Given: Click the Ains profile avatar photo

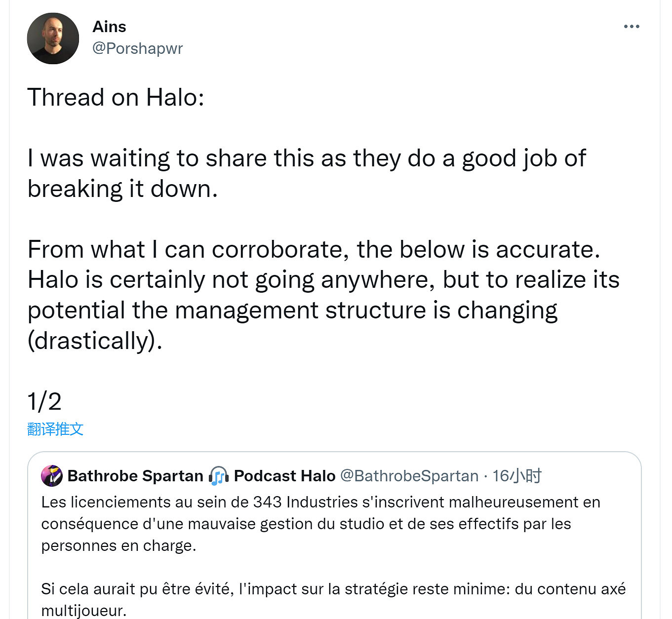Looking at the screenshot, I should [53, 39].
